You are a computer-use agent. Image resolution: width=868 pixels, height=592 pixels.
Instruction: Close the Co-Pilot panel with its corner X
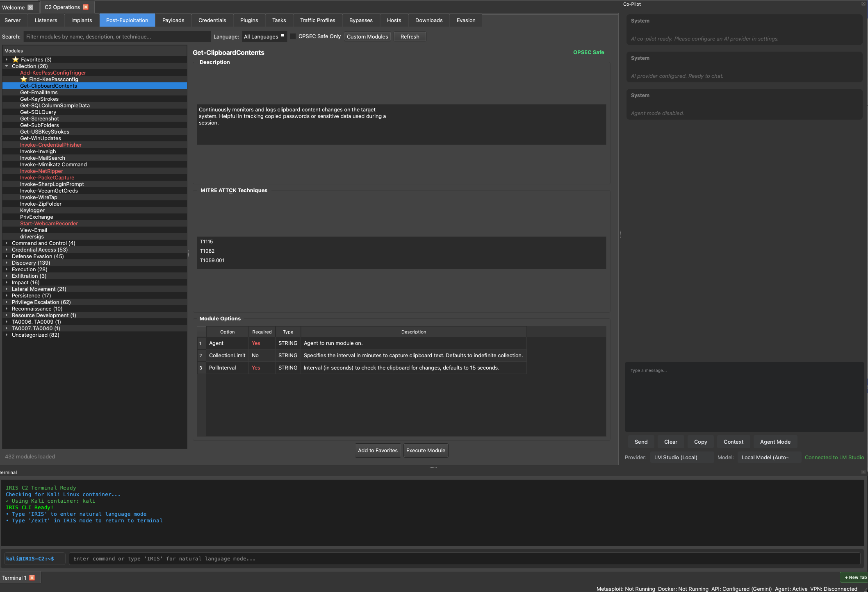(863, 4)
